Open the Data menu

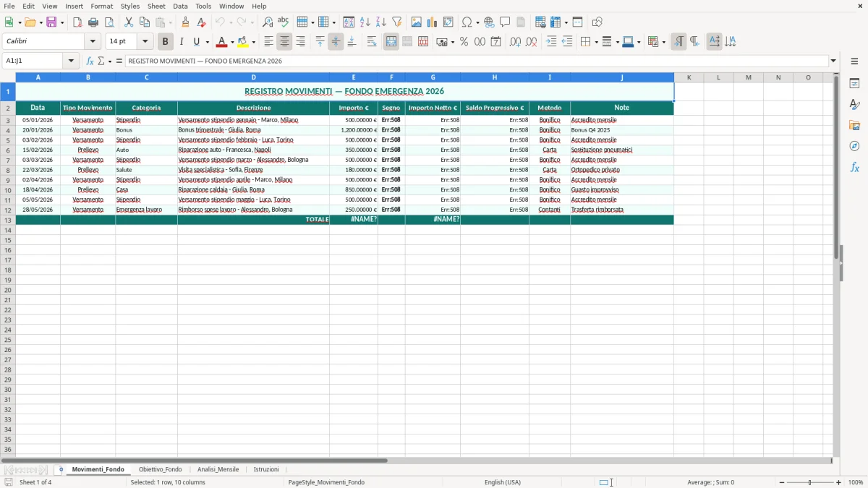click(180, 6)
